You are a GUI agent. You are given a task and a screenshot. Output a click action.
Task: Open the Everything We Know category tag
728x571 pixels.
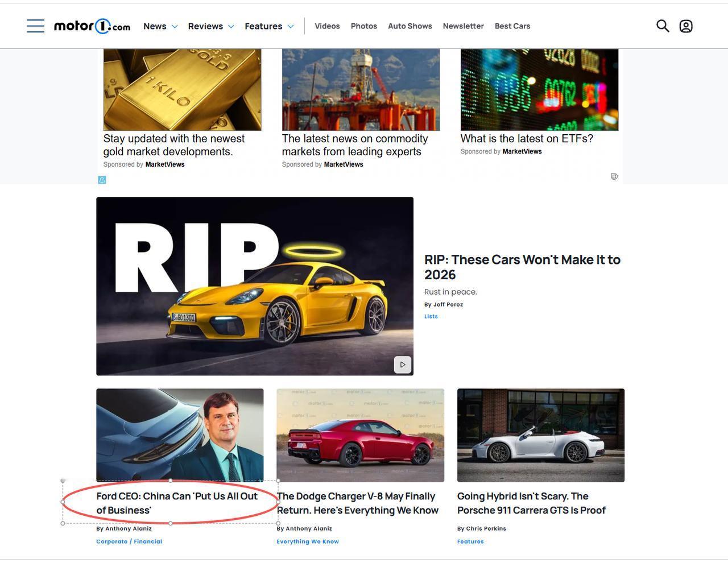click(x=308, y=541)
